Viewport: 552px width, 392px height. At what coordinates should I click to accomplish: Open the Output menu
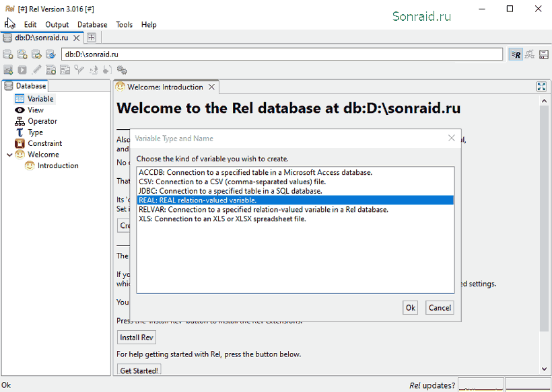[57, 25]
